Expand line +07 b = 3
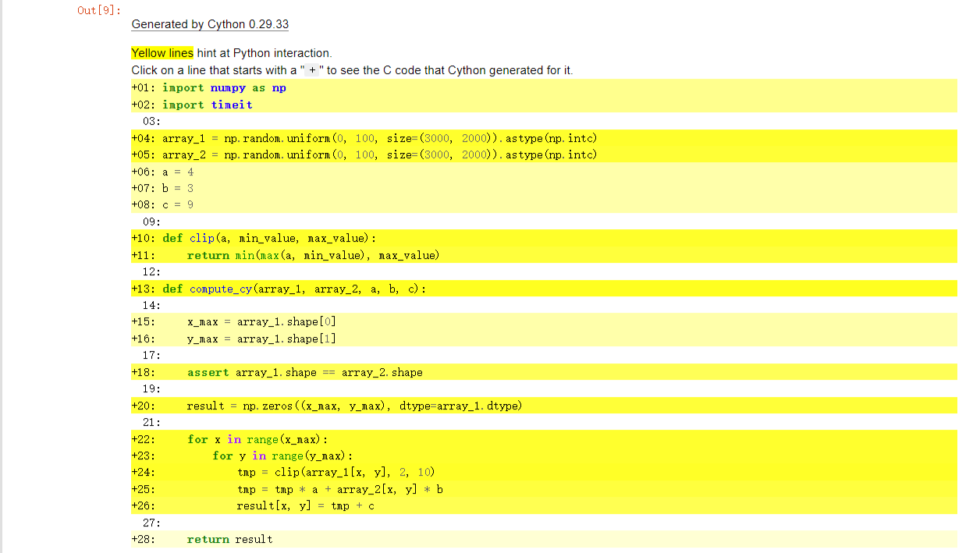Screen dimensions: 980x553 [544, 188]
